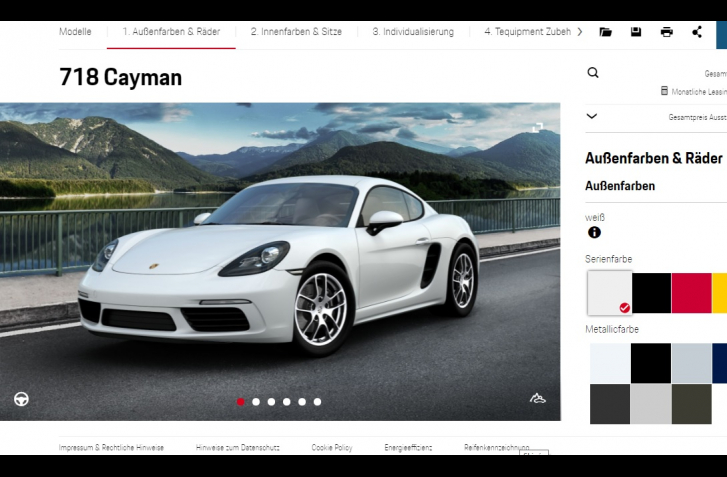Click the magnifier search icon
The image size is (727, 477).
(x=593, y=73)
